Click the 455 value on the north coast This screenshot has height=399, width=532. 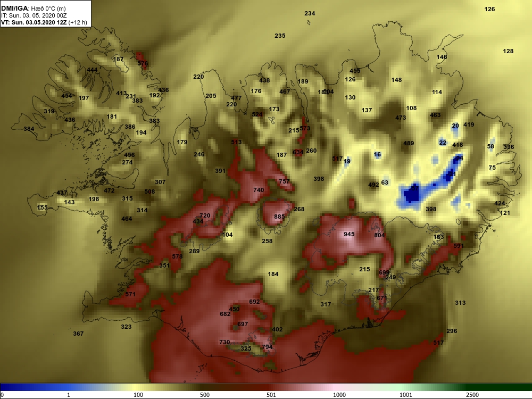click(x=355, y=71)
